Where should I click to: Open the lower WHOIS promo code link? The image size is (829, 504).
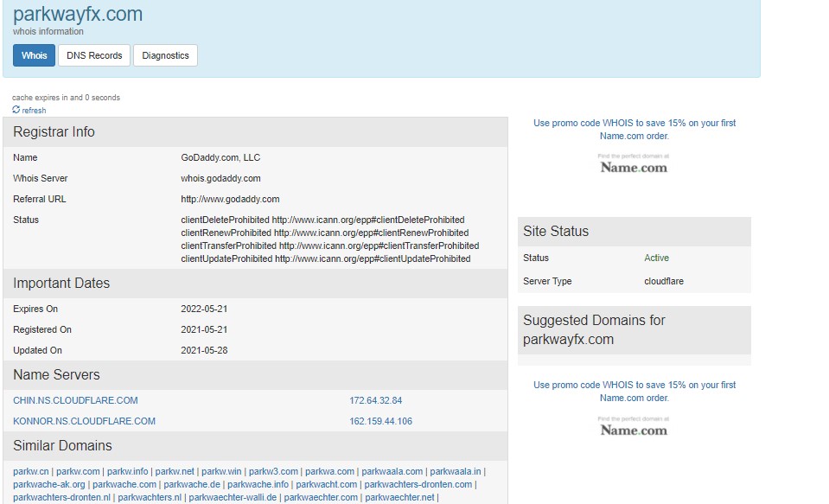(x=635, y=392)
